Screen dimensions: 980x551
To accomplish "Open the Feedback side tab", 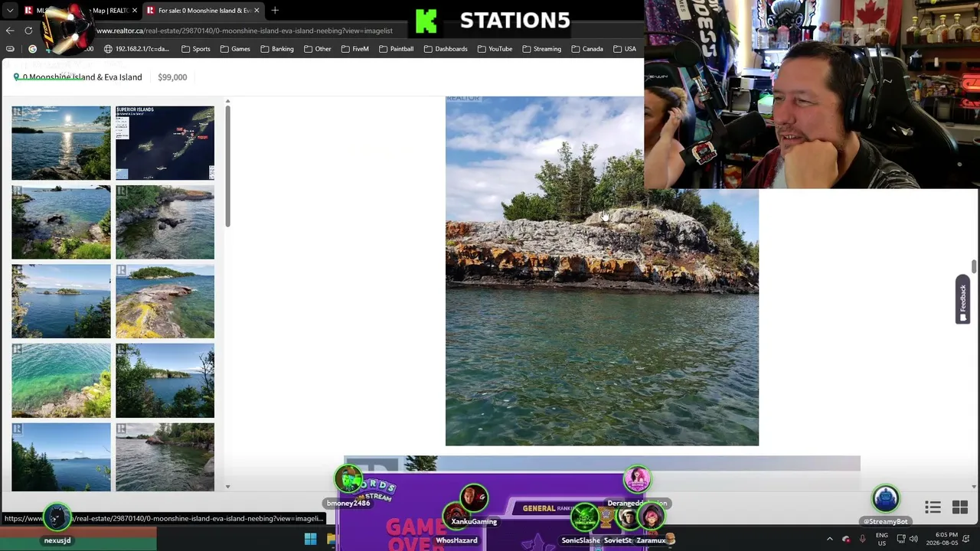I will 963,299.
